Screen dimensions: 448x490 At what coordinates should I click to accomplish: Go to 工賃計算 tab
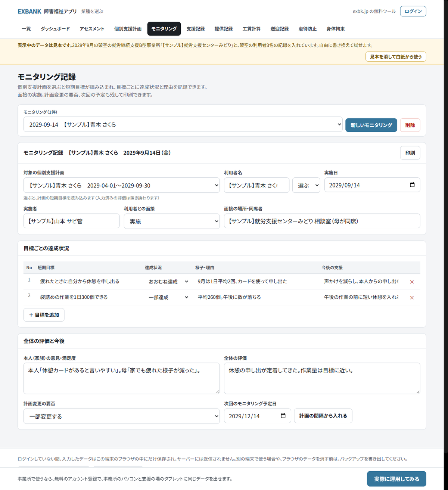click(x=252, y=29)
